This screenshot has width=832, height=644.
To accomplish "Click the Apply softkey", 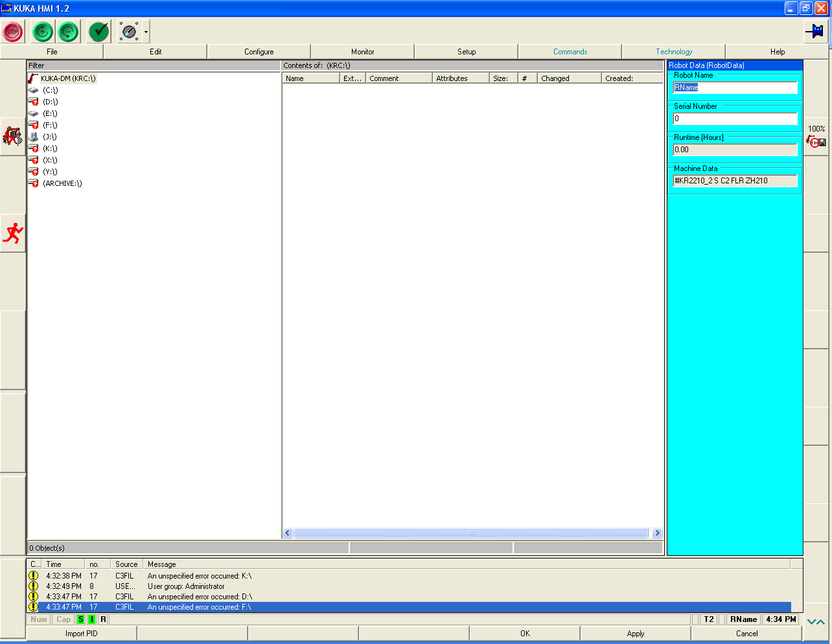I will click(636, 634).
